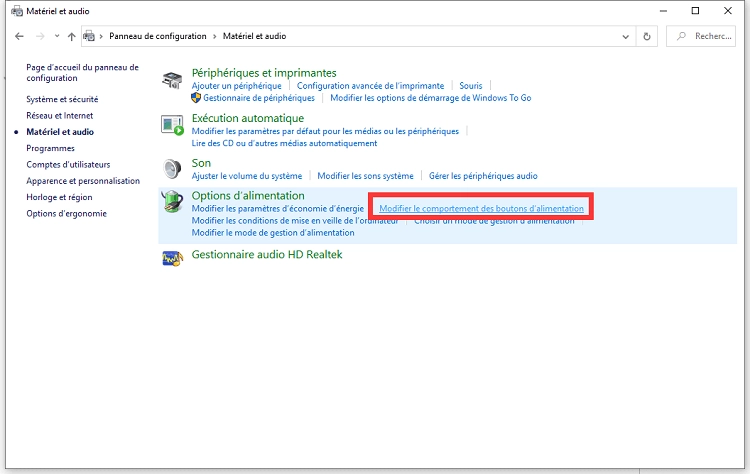Click the back navigation arrow
This screenshot has height=474, width=750.
(20, 36)
